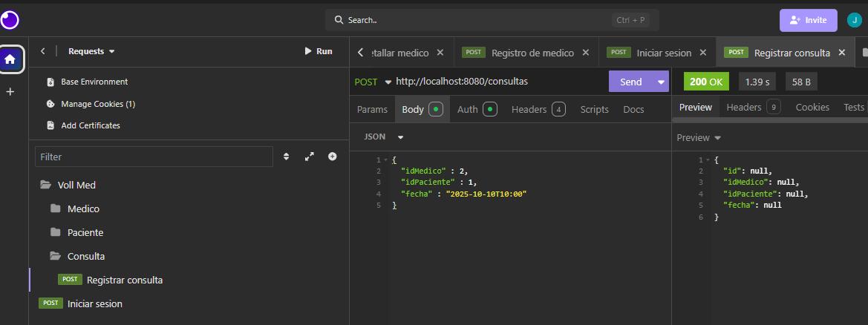Open the Auth tab
The width and height of the screenshot is (868, 325).
pyautogui.click(x=476, y=109)
